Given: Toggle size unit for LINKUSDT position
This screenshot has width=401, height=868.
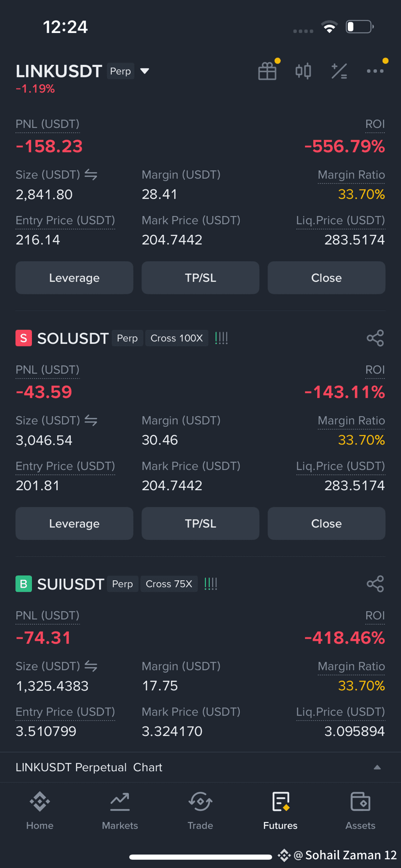Looking at the screenshot, I should pos(91,175).
